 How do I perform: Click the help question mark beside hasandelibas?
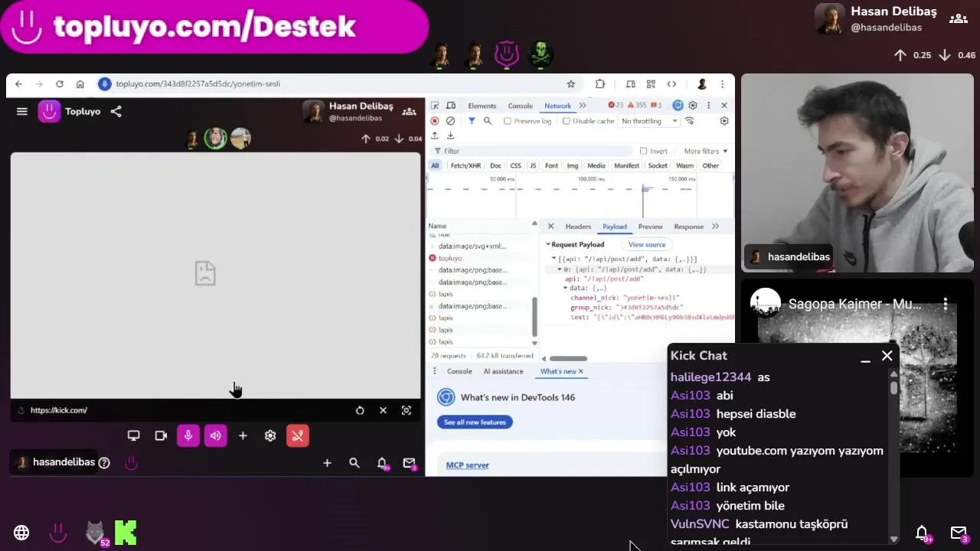(104, 462)
